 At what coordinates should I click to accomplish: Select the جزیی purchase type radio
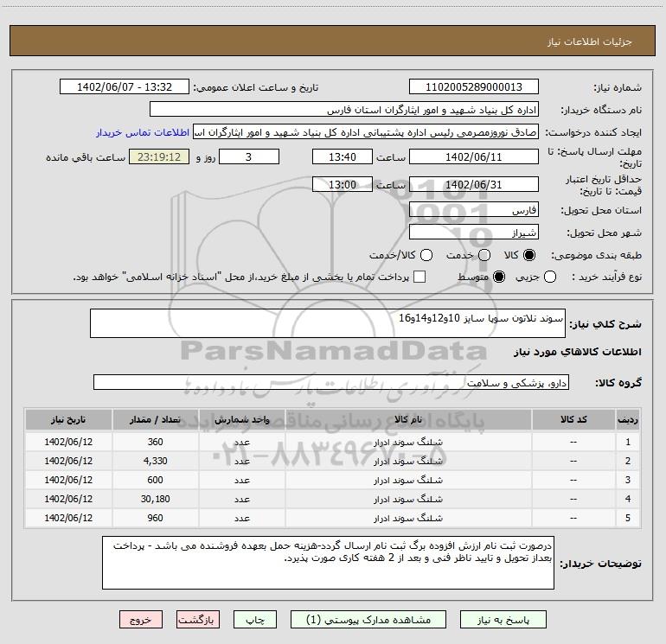click(x=550, y=277)
